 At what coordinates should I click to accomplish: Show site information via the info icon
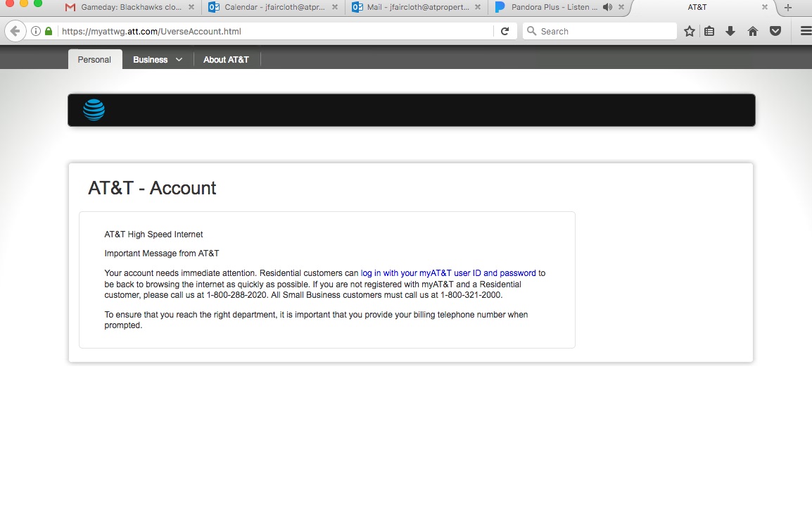click(36, 31)
